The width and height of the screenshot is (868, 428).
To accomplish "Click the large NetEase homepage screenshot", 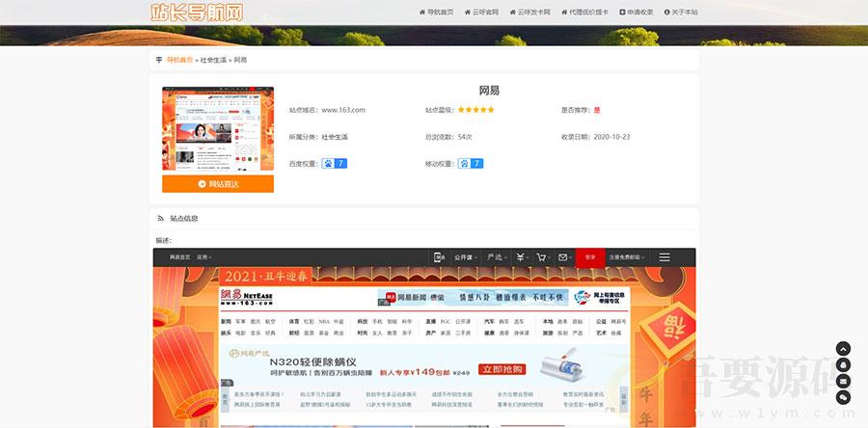I will (x=424, y=337).
